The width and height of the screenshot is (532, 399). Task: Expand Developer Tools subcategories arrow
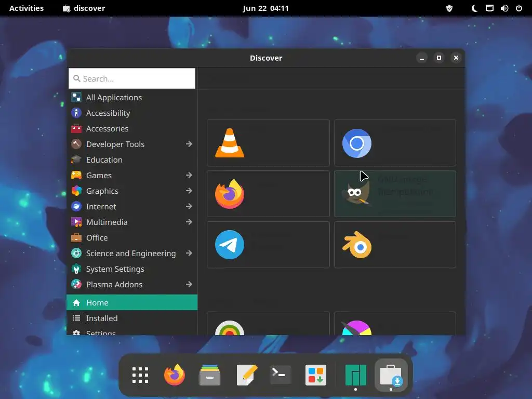tap(189, 144)
